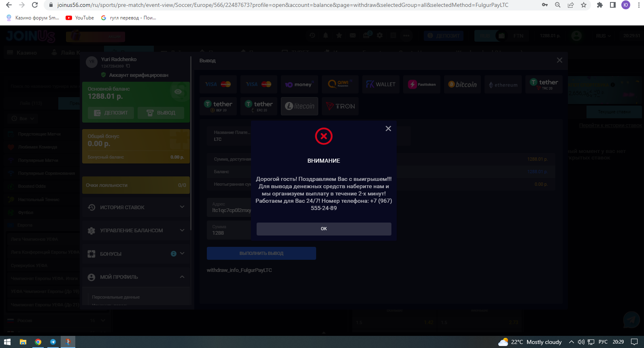Click the ВЫПОЛНИТЬ ВЫВОД button

click(261, 253)
